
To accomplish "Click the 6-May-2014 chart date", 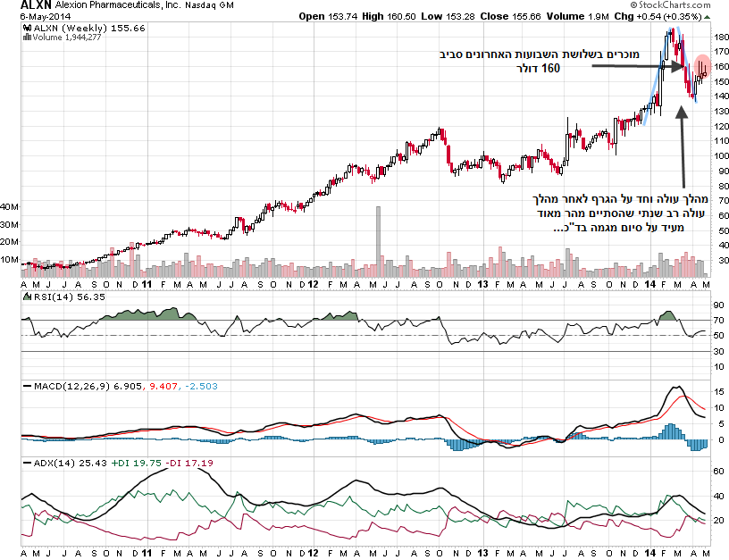I will point(45,16).
